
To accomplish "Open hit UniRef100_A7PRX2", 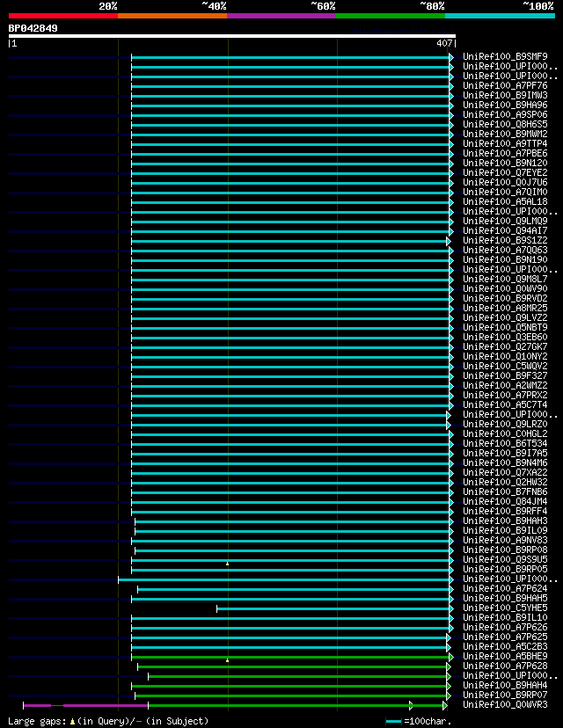I will 505,395.
